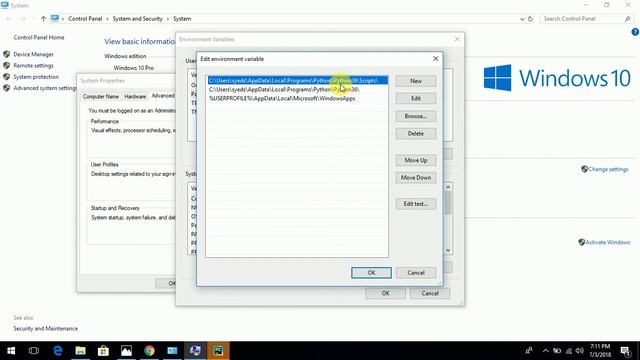Viewport: 640px width, 360px height.
Task: Select the Python\Python38\ path entry
Action: 298,89
